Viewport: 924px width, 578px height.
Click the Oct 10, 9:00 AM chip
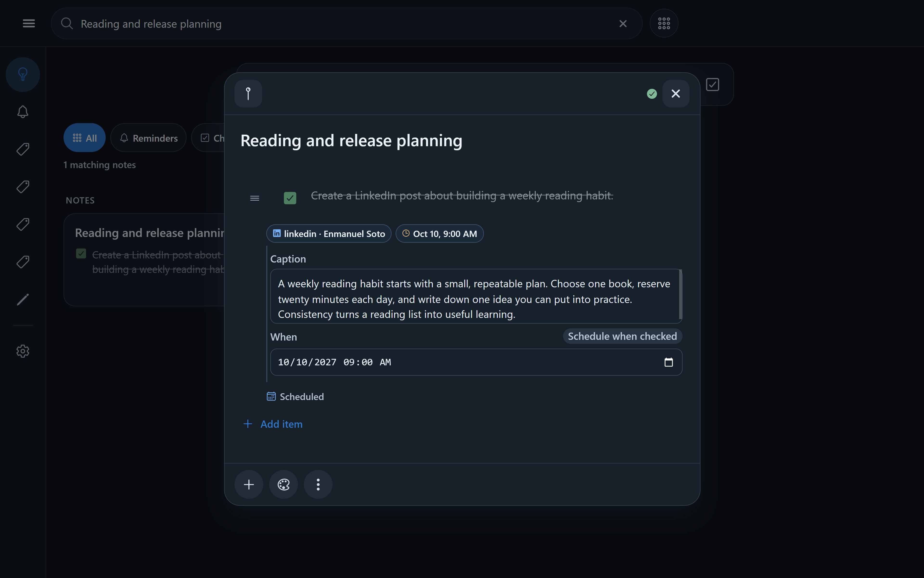coord(439,234)
